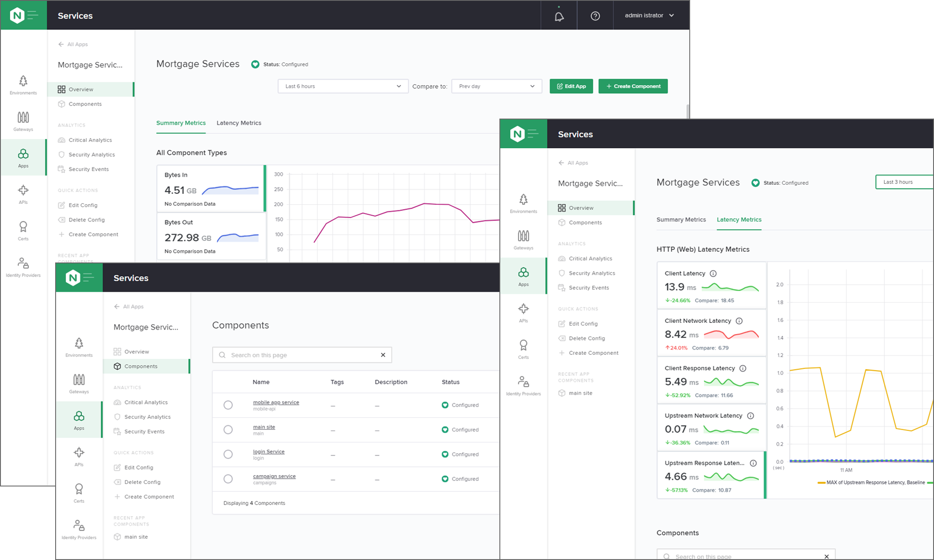
Task: Expand the Last 6 hours time dropdown
Action: (x=342, y=86)
